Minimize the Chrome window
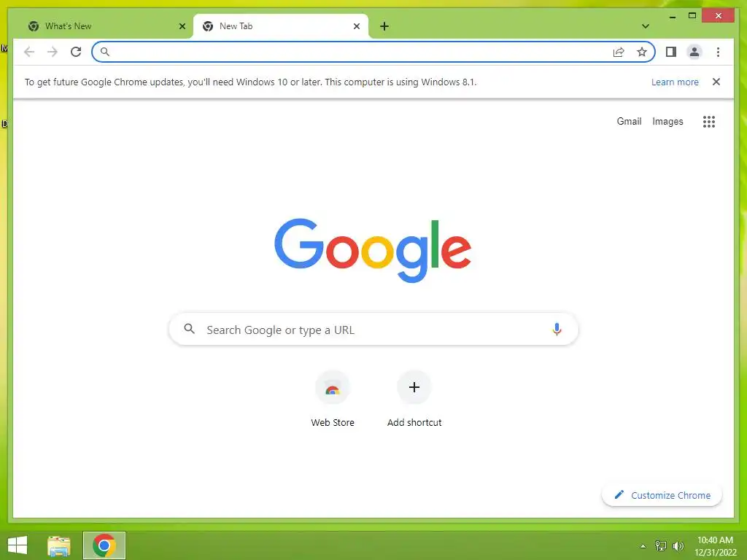Screen dimensions: 747x560 pyautogui.click(x=673, y=16)
